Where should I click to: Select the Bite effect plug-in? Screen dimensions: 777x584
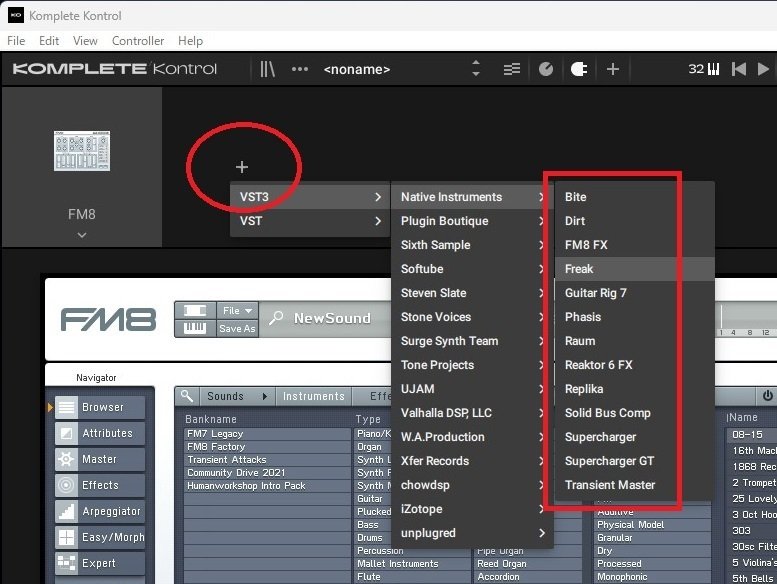click(634, 197)
